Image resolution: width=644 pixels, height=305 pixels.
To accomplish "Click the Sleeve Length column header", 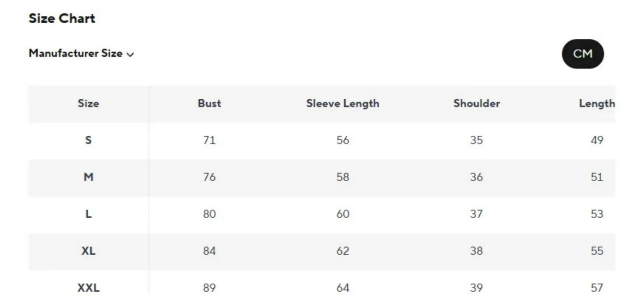I will click(343, 104).
